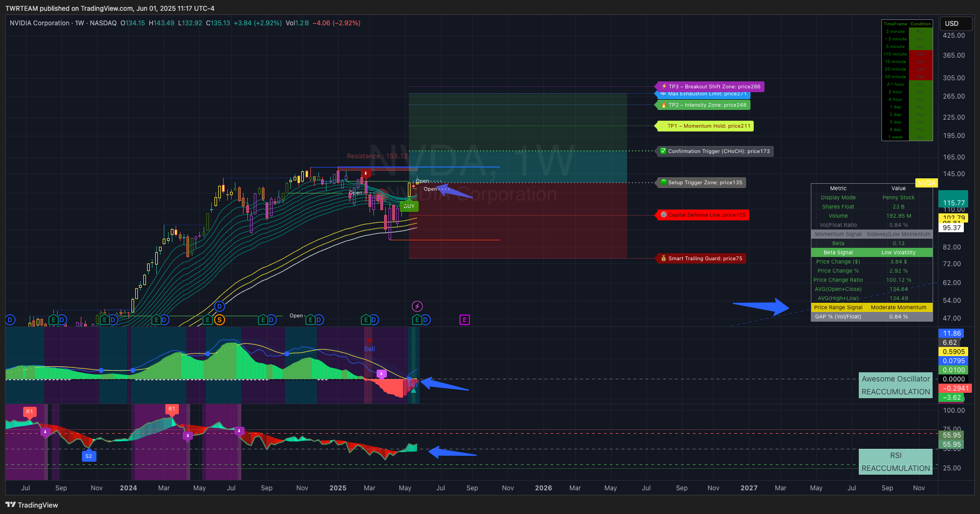This screenshot has height=514, width=980.
Task: Open the June 2025 dividend D marker
Action: (x=426, y=320)
